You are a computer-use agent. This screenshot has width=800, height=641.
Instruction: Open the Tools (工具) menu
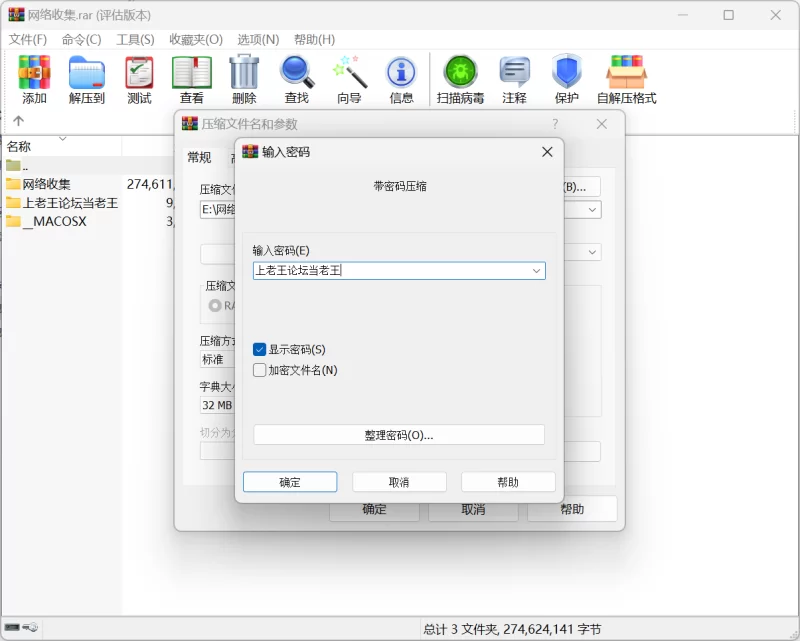click(135, 39)
